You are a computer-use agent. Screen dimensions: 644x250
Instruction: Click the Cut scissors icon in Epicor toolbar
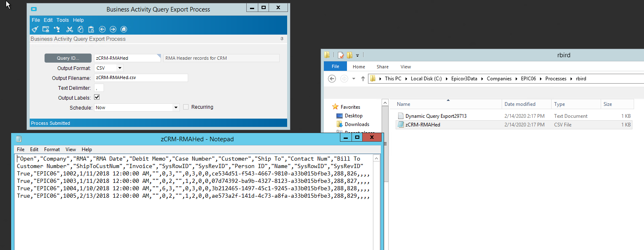pos(70,29)
